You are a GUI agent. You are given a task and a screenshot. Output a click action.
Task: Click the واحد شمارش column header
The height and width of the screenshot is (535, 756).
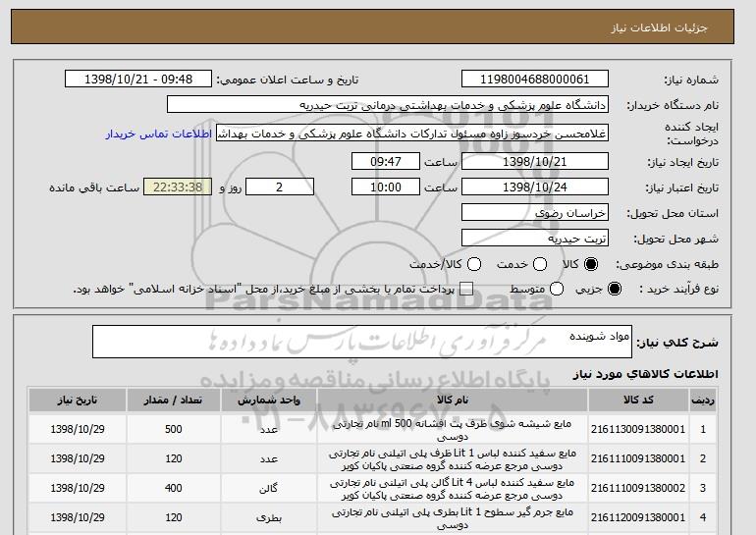point(269,401)
